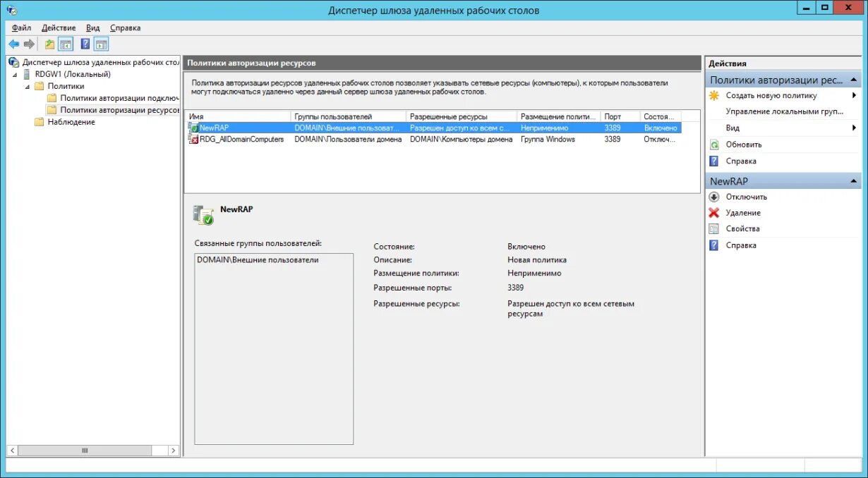Open the Вид menu in the menu bar
The width and height of the screenshot is (868, 478).
pos(93,28)
